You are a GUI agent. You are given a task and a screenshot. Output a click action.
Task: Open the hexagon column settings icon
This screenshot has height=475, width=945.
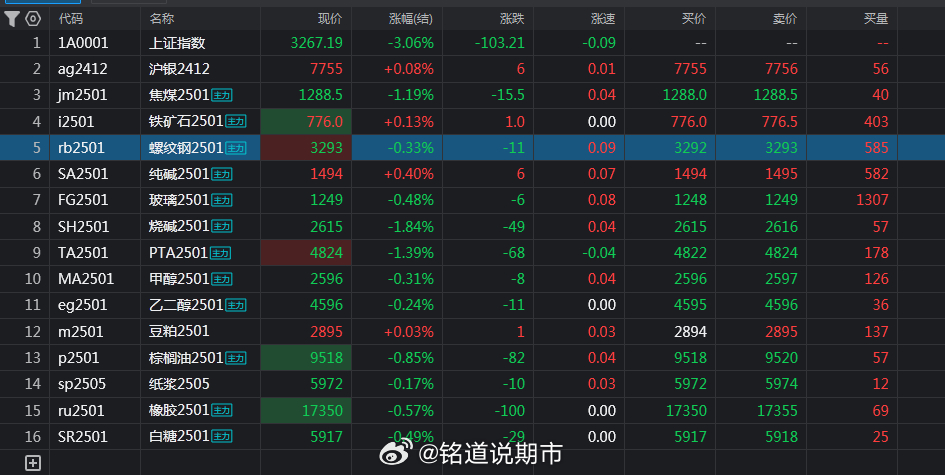pos(33,19)
